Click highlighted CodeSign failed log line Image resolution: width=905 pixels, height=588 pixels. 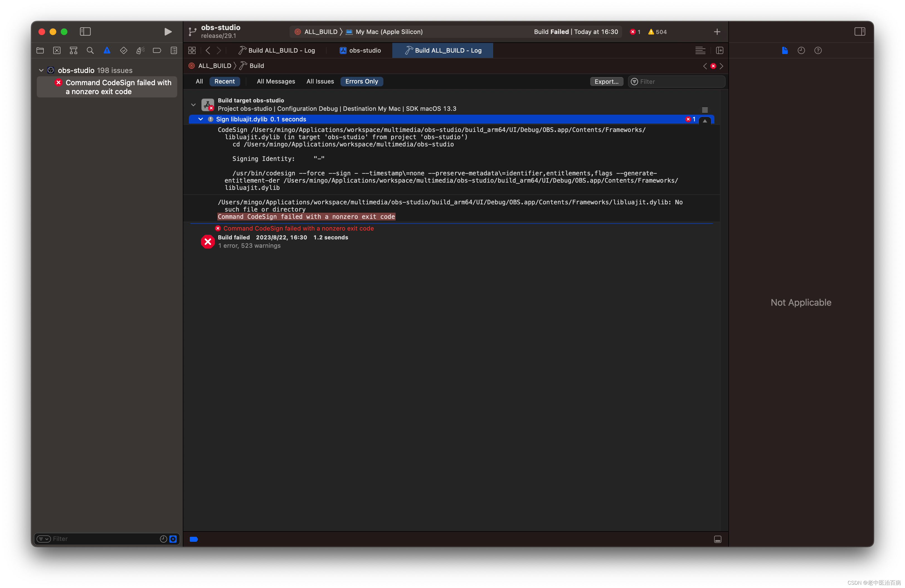tap(306, 217)
